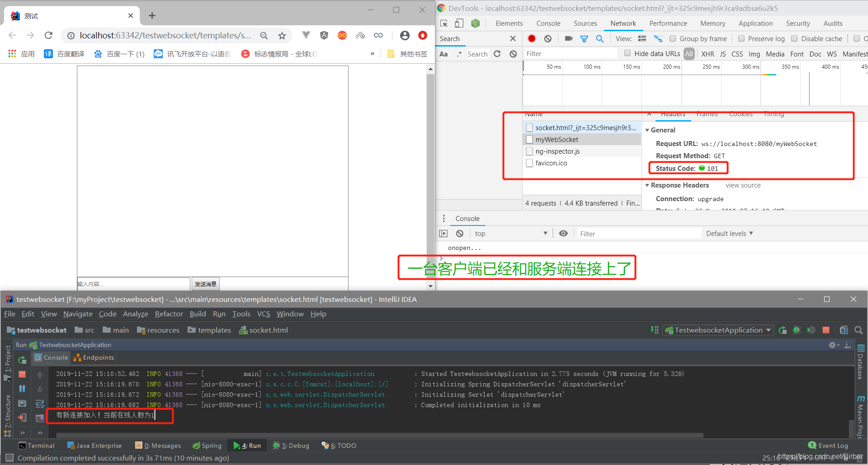Click the browser page vertical scrollbar
This screenshot has height=465, width=868.
[x=430, y=177]
